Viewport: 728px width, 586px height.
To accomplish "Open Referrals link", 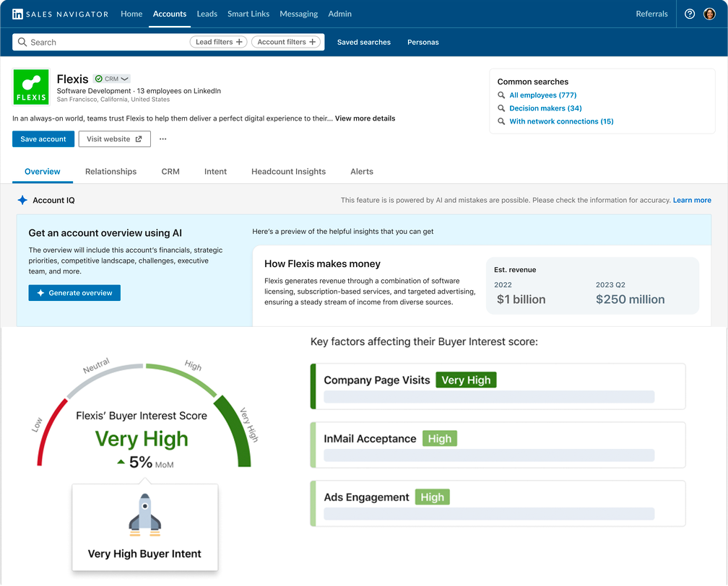I will (651, 14).
